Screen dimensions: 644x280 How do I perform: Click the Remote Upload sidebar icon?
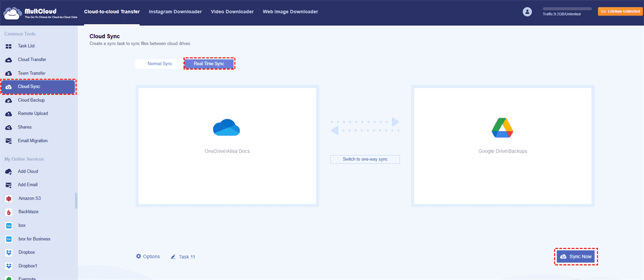9,113
